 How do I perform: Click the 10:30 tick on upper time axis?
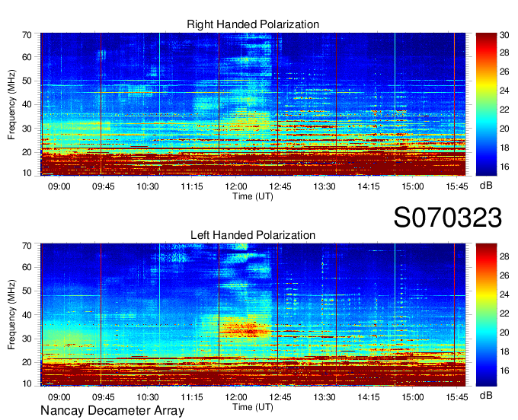tap(148, 186)
